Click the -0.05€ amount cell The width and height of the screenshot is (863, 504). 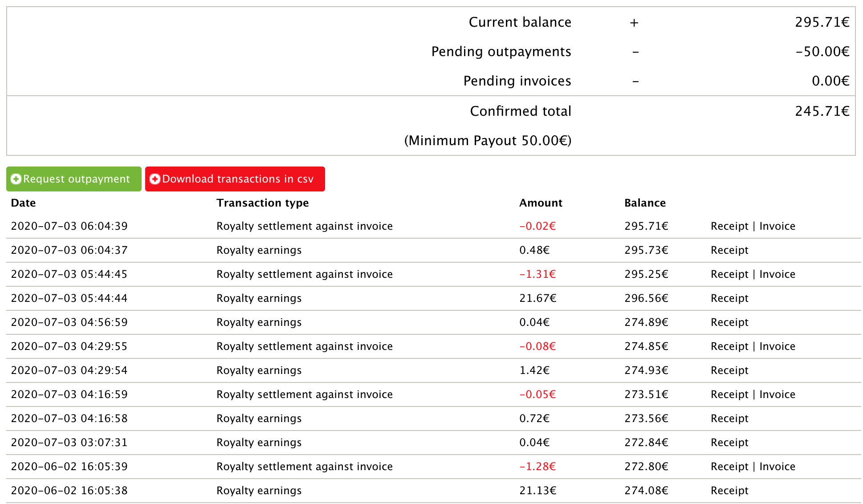pos(537,394)
